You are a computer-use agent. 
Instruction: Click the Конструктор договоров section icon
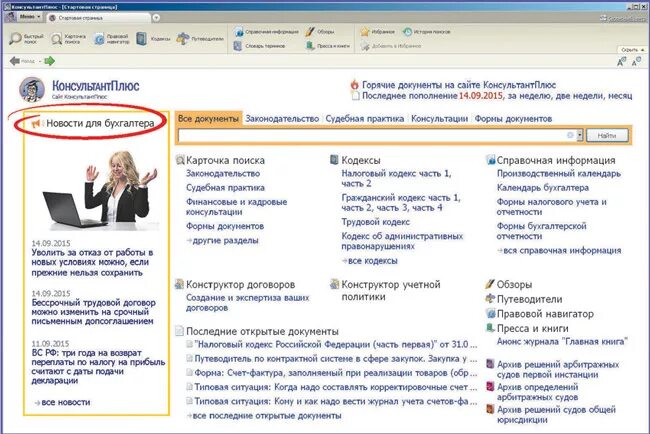(x=179, y=284)
